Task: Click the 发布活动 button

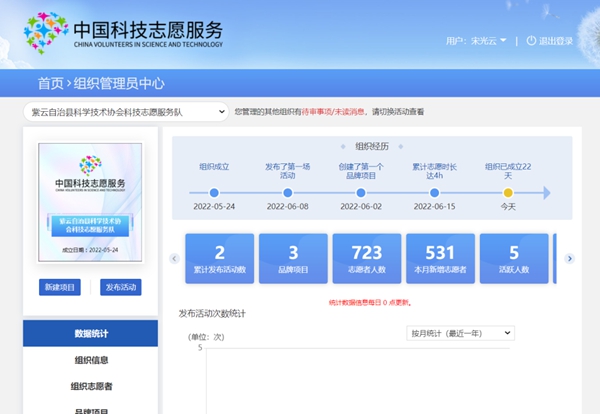Action: click(x=121, y=287)
